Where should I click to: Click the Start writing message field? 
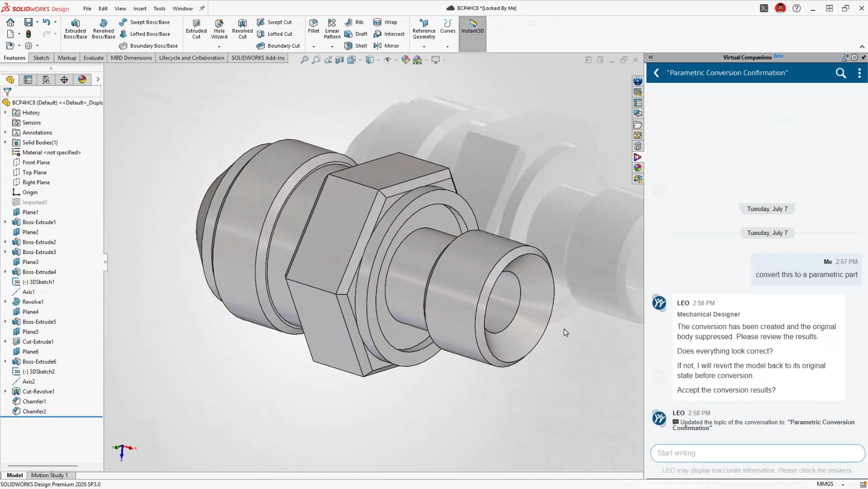pyautogui.click(x=757, y=453)
